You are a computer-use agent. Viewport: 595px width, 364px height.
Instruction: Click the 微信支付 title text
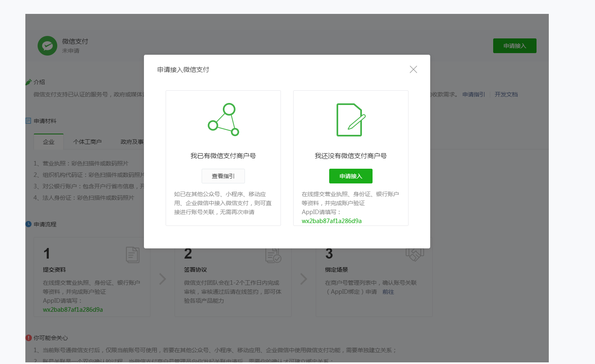75,41
